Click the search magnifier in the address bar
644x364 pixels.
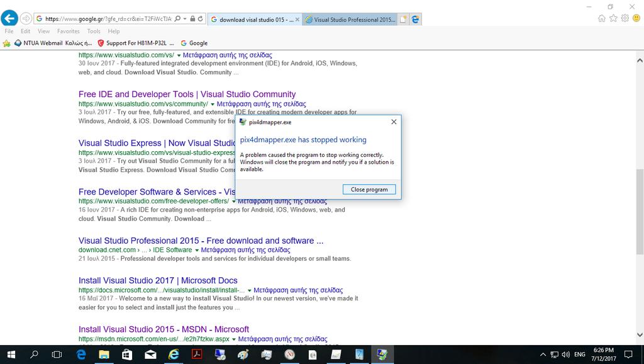[177, 18]
